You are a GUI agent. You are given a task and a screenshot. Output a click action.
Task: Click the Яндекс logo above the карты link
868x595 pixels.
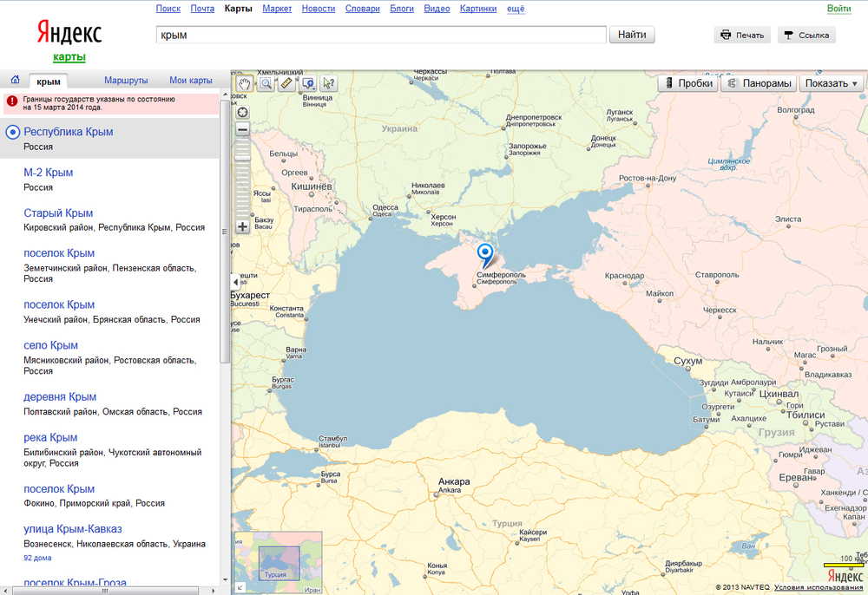point(69,32)
